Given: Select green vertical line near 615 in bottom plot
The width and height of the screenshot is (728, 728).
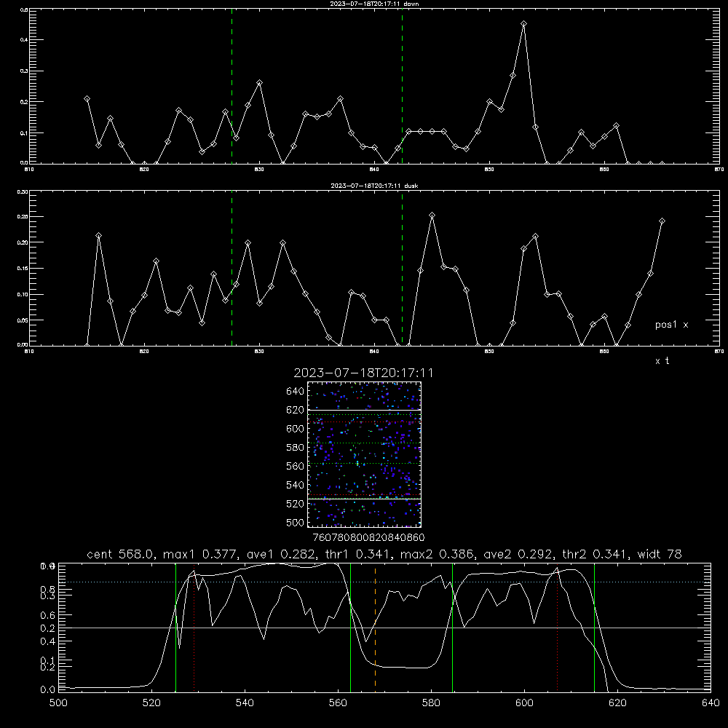Looking at the screenshot, I should click(x=594, y=627).
